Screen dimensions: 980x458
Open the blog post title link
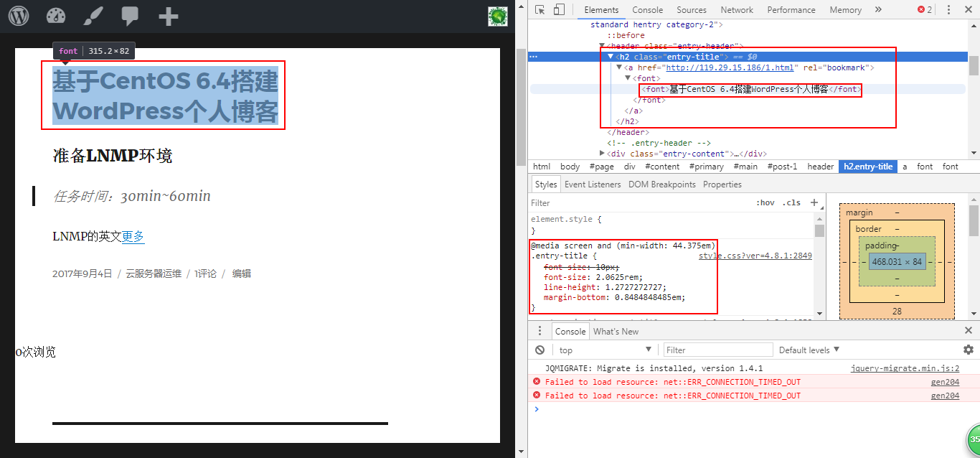(x=165, y=96)
